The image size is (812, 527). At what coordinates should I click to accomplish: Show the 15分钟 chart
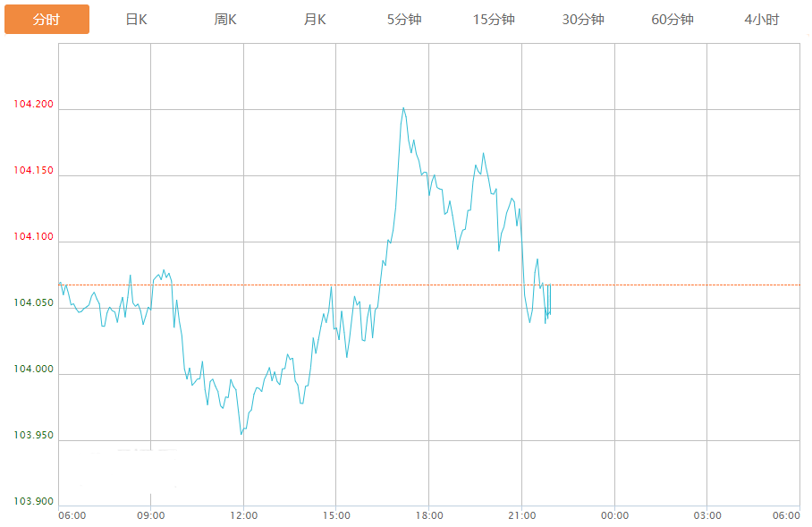(494, 20)
